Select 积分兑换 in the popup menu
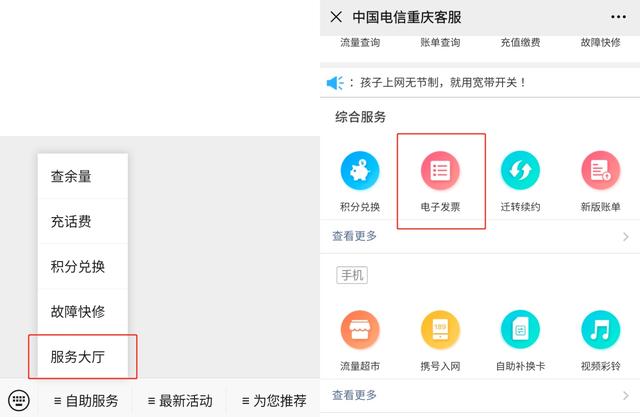 pyautogui.click(x=83, y=266)
